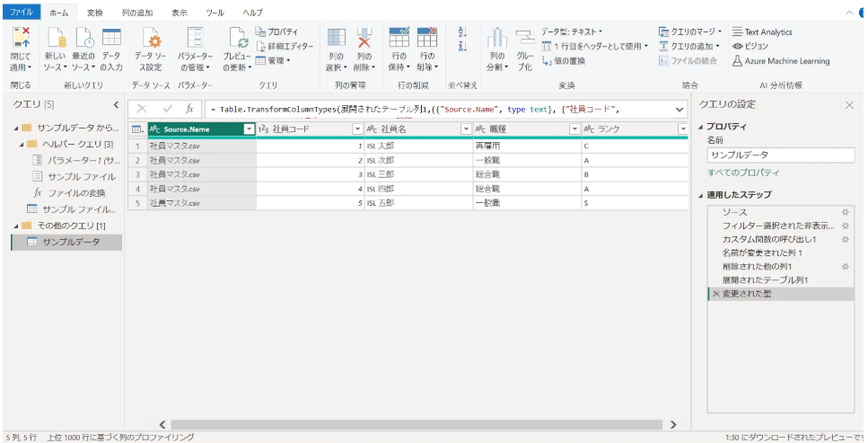Open filter dropdown of 社員コード column

coord(357,129)
